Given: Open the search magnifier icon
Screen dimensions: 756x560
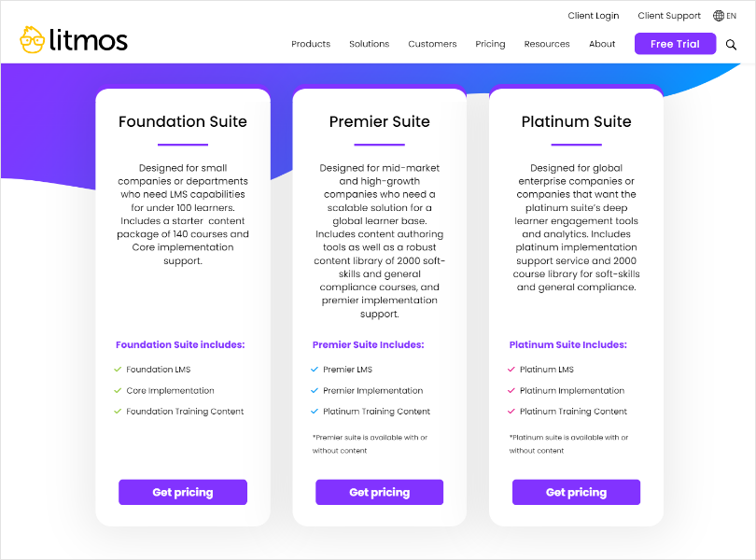Looking at the screenshot, I should pos(731,45).
